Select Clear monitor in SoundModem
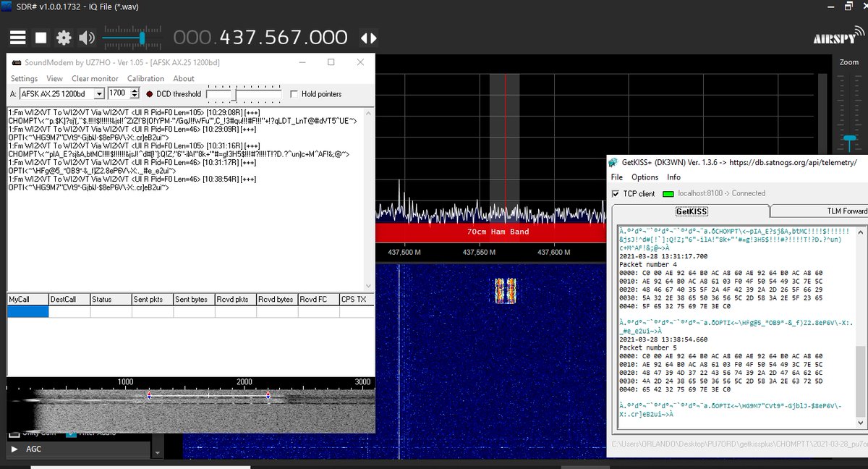 (x=95, y=78)
